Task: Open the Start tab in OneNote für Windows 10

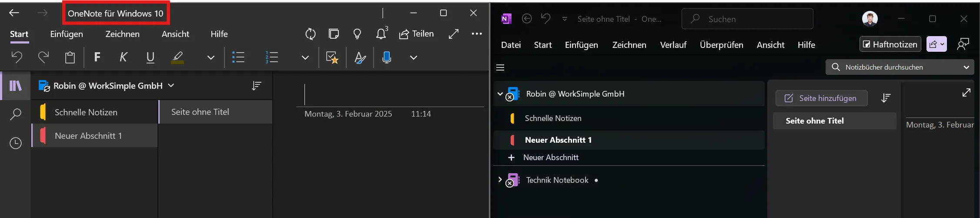Action: click(x=19, y=34)
